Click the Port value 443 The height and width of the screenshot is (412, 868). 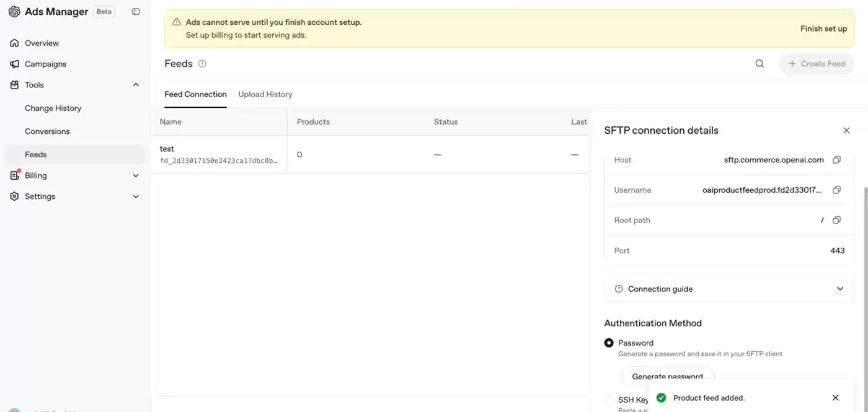(x=838, y=251)
